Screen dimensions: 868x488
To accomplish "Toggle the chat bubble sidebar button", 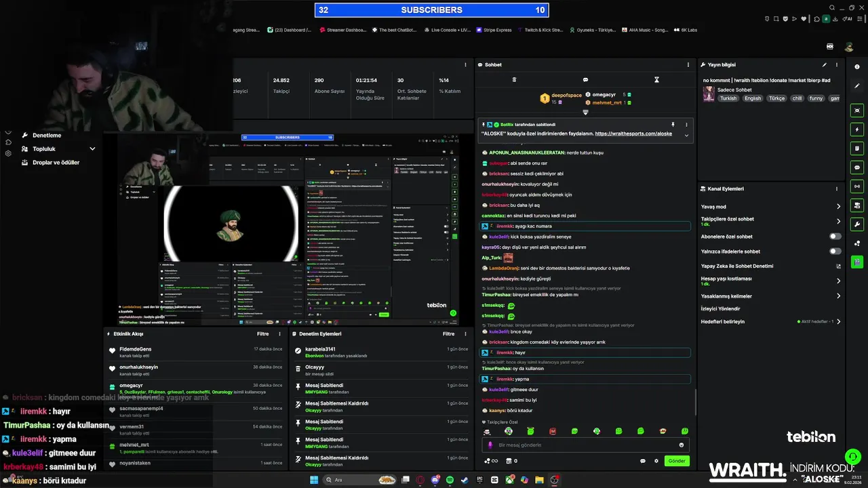I will [x=857, y=167].
